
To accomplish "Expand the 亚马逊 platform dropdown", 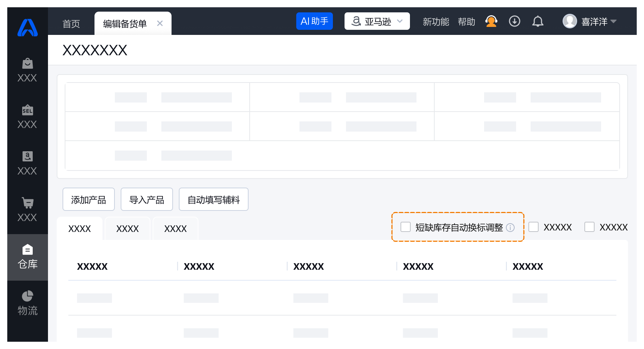I will [377, 21].
